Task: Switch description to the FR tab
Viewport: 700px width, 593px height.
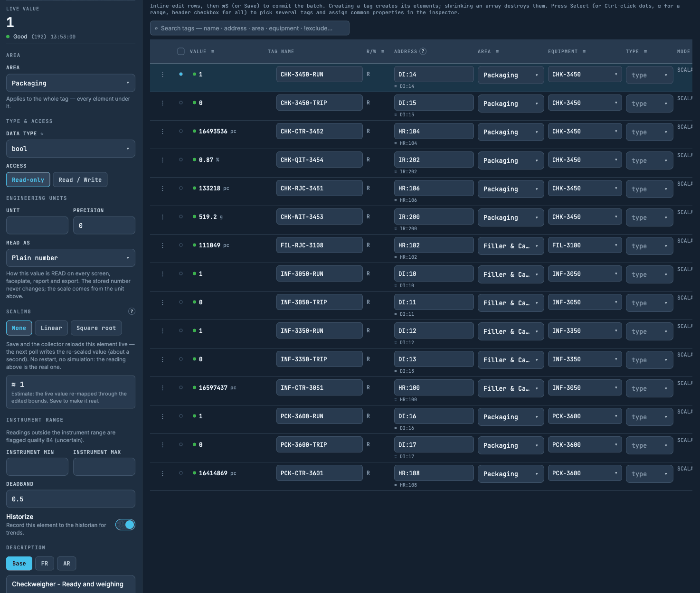Action: pos(45,564)
